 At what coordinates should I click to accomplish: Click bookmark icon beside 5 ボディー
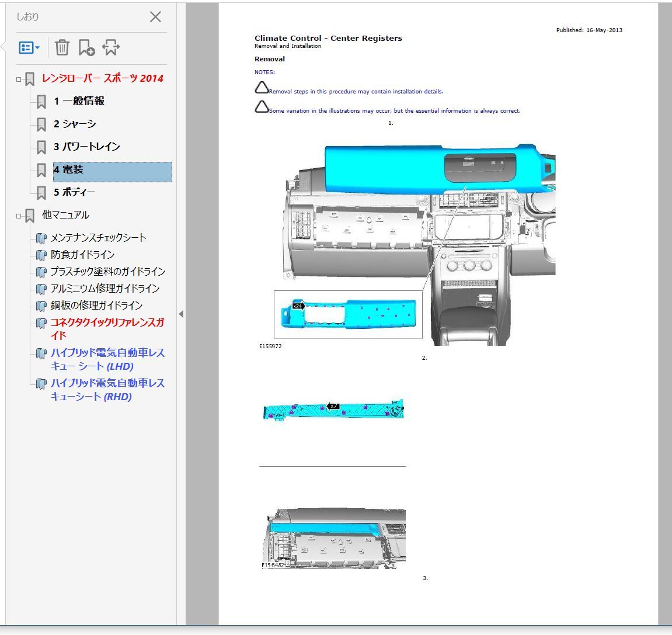tap(41, 193)
